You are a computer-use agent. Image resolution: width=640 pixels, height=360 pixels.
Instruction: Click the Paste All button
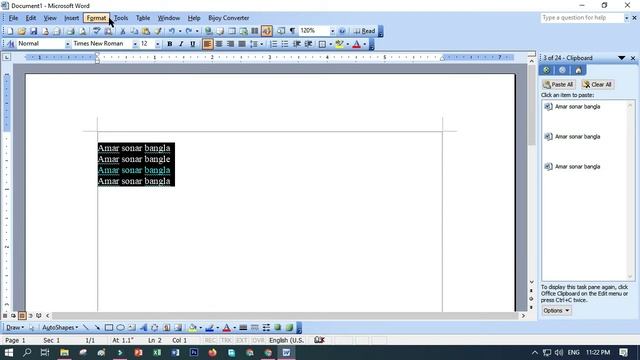pyautogui.click(x=559, y=84)
